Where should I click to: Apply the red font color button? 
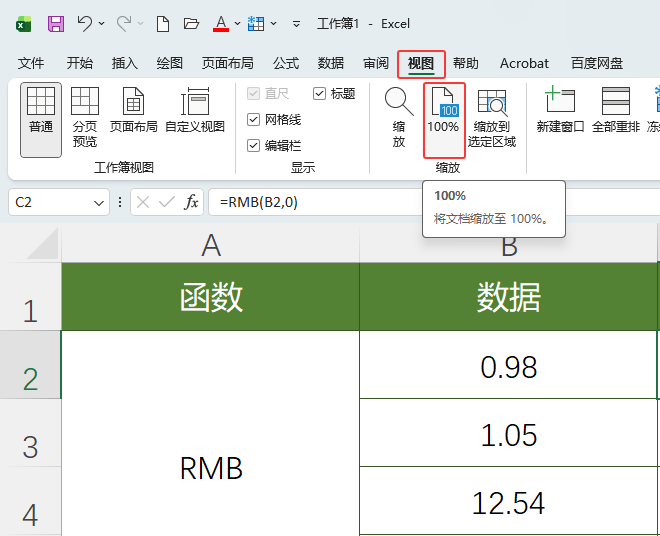pyautogui.click(x=221, y=24)
